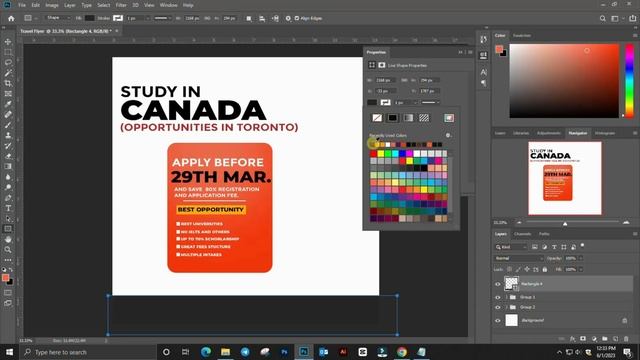The width and height of the screenshot is (640, 360).
Task: Select the Blur tool
Action: coord(8,177)
